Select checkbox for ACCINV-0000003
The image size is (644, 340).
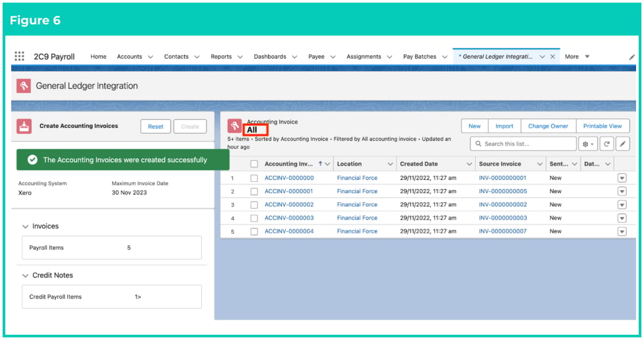[254, 218]
